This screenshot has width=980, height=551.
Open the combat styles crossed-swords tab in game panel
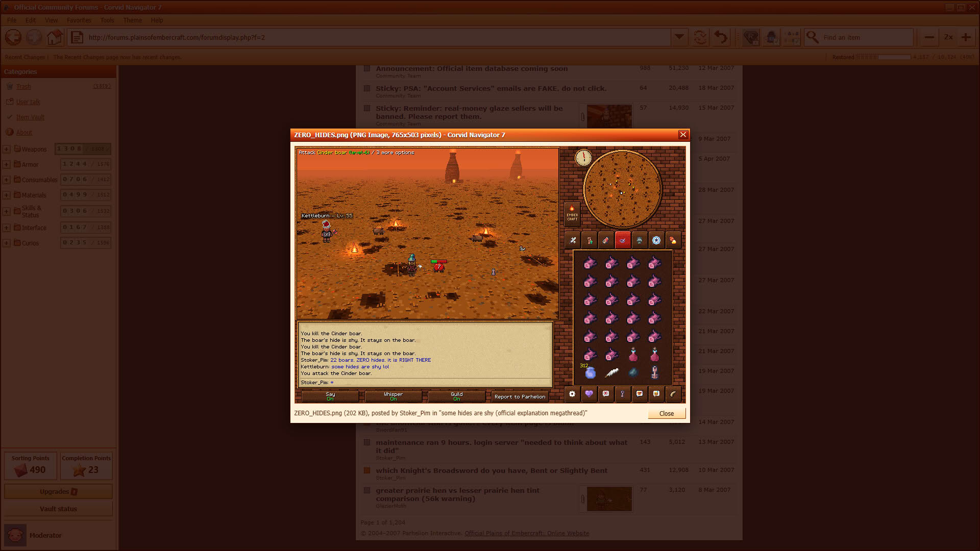click(x=573, y=240)
